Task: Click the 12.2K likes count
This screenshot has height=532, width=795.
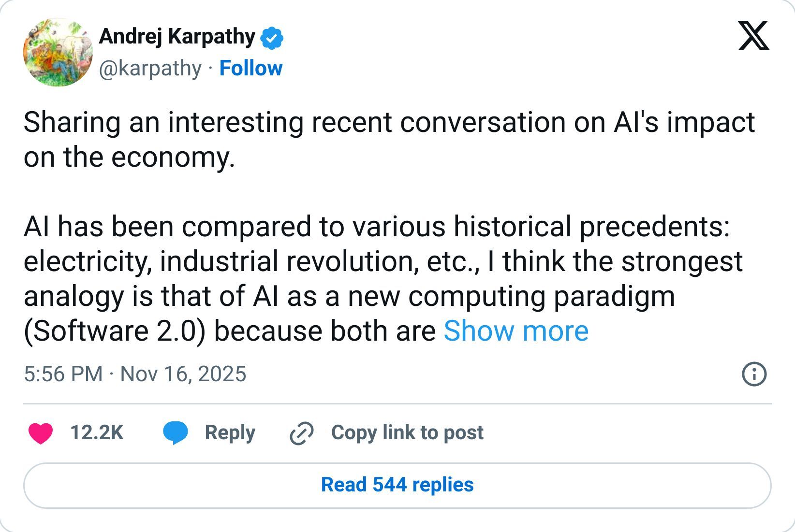Action: [97, 432]
